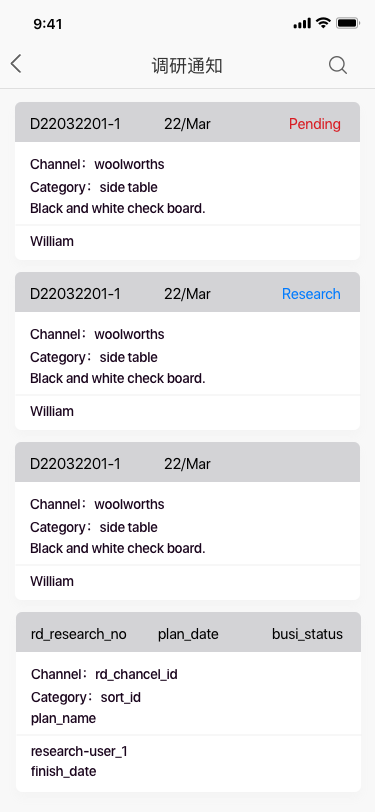Viewport: 375px width, 812px height.
Task: Open the Research card's D22032201-1 number
Action: click(75, 294)
